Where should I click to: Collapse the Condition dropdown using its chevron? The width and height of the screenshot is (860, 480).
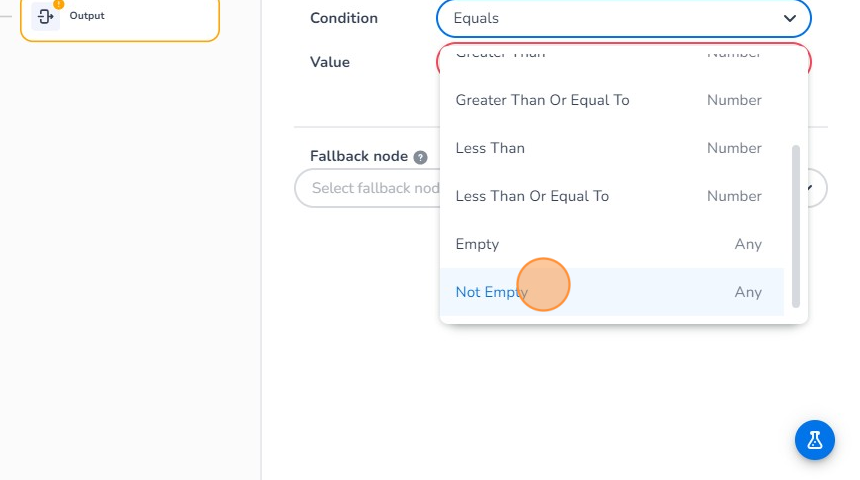pos(790,19)
